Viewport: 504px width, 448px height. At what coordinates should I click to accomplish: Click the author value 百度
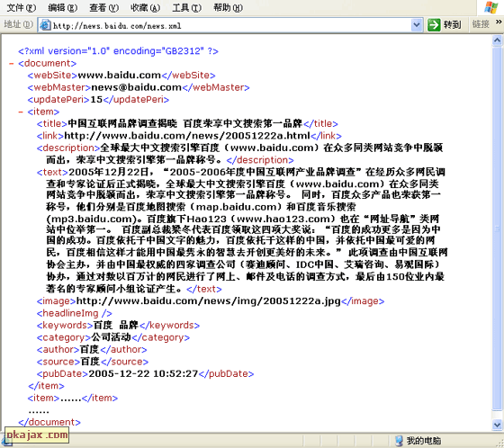coord(89,349)
